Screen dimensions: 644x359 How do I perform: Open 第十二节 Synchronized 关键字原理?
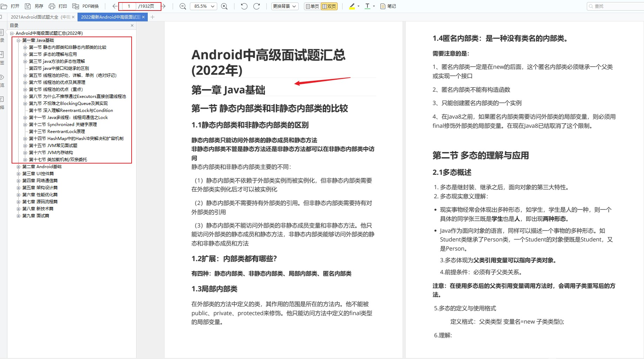click(63, 125)
